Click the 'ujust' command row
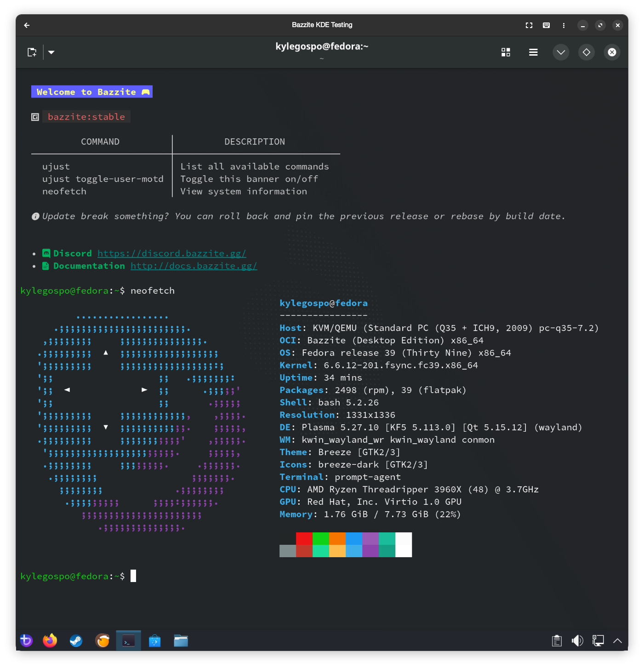This screenshot has width=644, height=668. coord(56,166)
